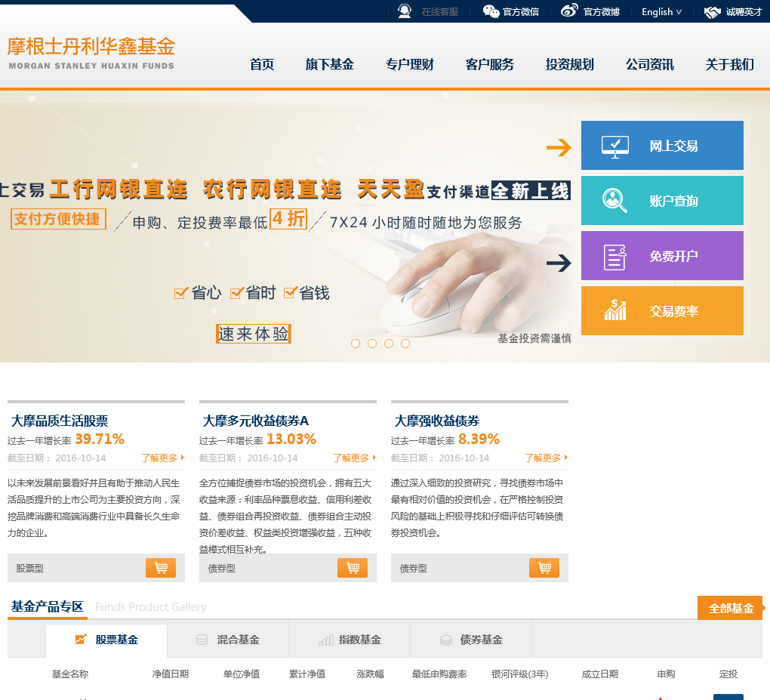Click the 银河评级(3年) column header
This screenshot has height=700, width=770.
pos(519,674)
